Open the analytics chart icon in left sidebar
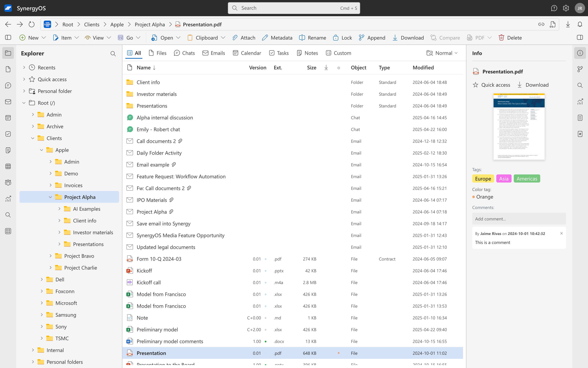588x368 pixels. tap(8, 199)
